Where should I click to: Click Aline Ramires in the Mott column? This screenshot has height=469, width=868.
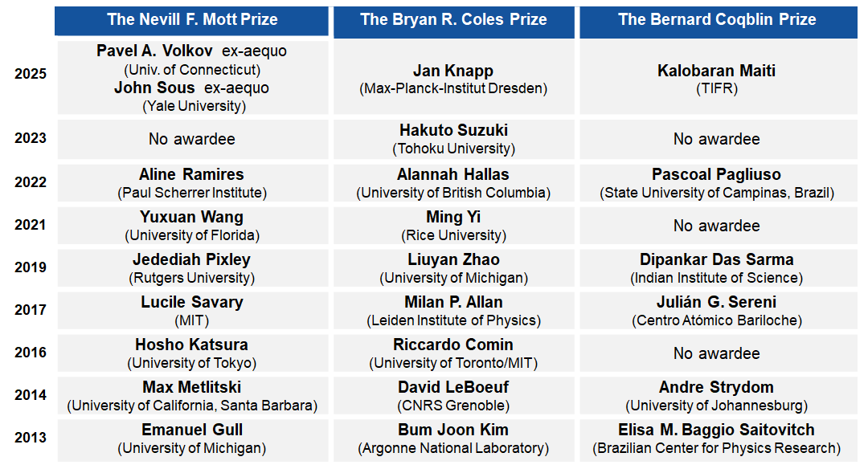coord(191,174)
